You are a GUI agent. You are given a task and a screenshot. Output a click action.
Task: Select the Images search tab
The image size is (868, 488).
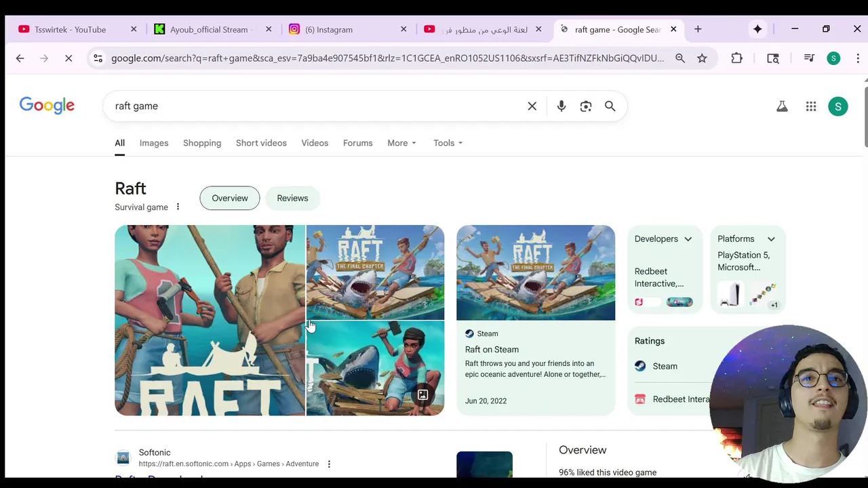click(154, 143)
